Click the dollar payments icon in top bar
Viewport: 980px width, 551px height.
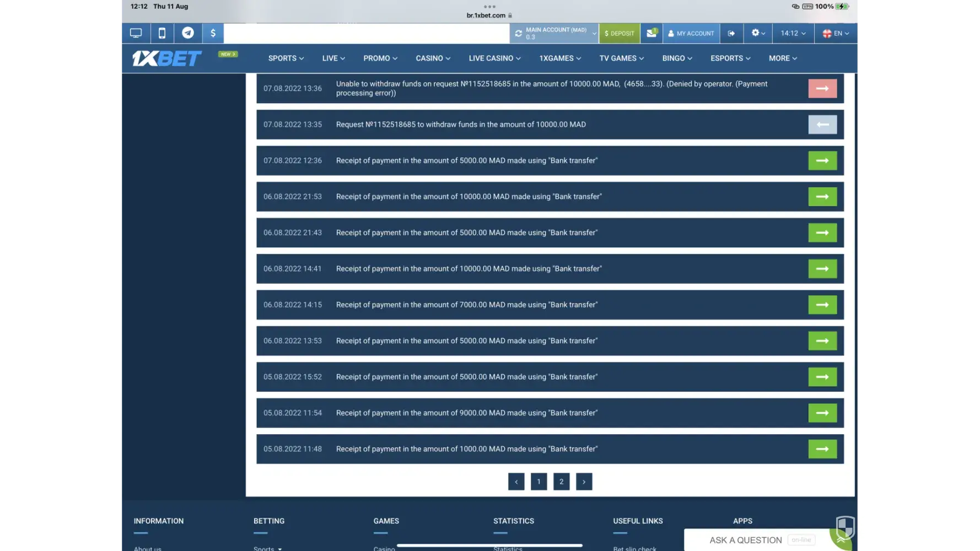click(x=213, y=33)
